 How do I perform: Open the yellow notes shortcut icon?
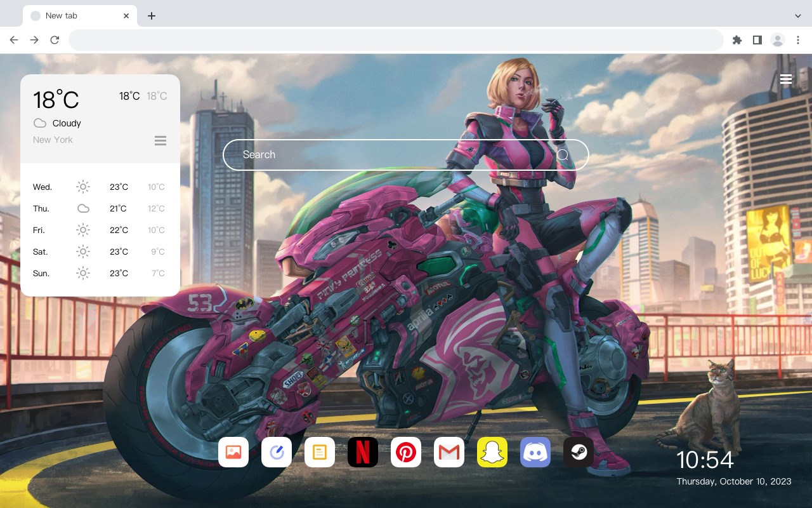tap(320, 452)
